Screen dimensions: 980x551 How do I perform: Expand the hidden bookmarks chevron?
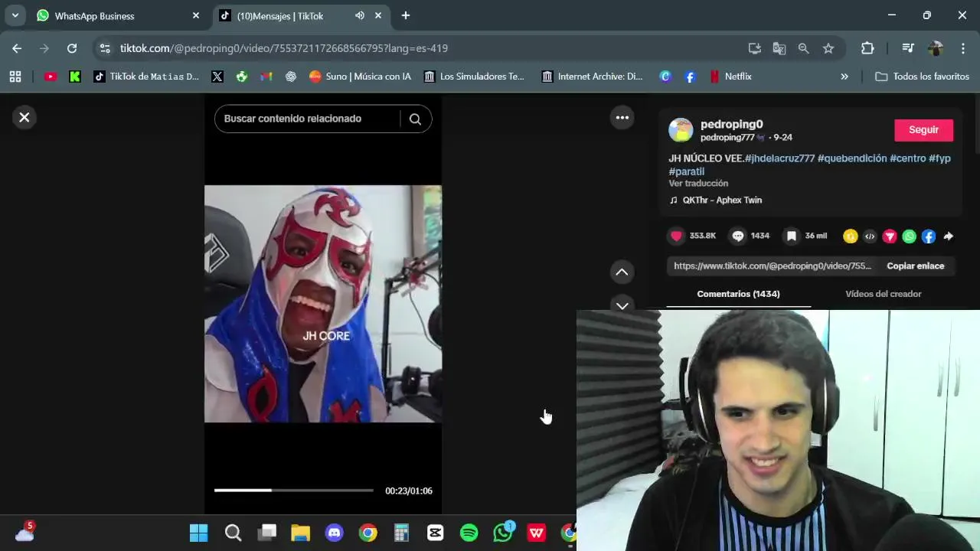tap(844, 77)
